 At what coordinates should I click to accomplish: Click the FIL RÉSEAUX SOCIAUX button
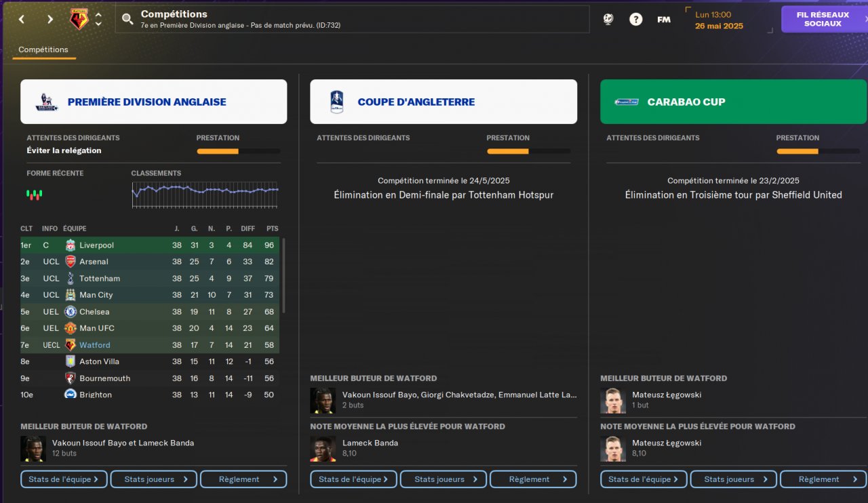tap(823, 19)
